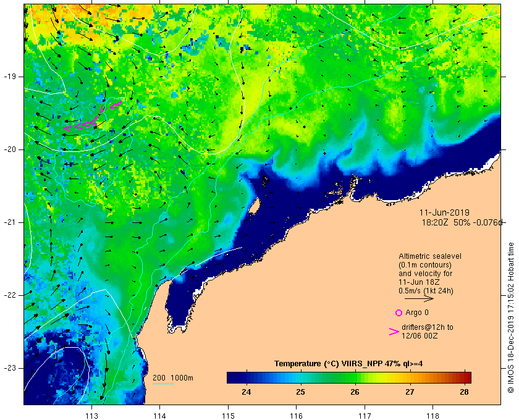Click the longitude axis label 117
This screenshot has height=420, width=519.
pos(365,416)
